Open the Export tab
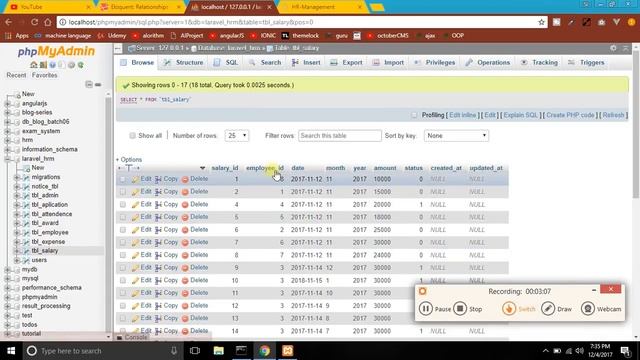This screenshot has width=640, height=360. [346, 62]
